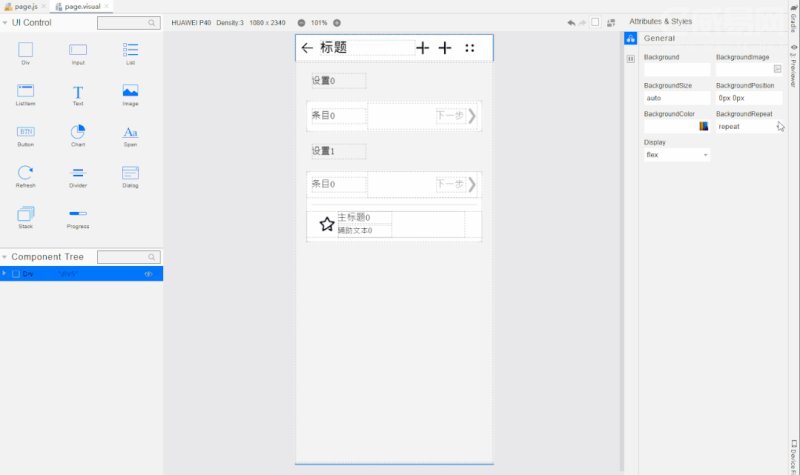The height and width of the screenshot is (475, 800).
Task: Select the Span control icon
Action: (130, 132)
